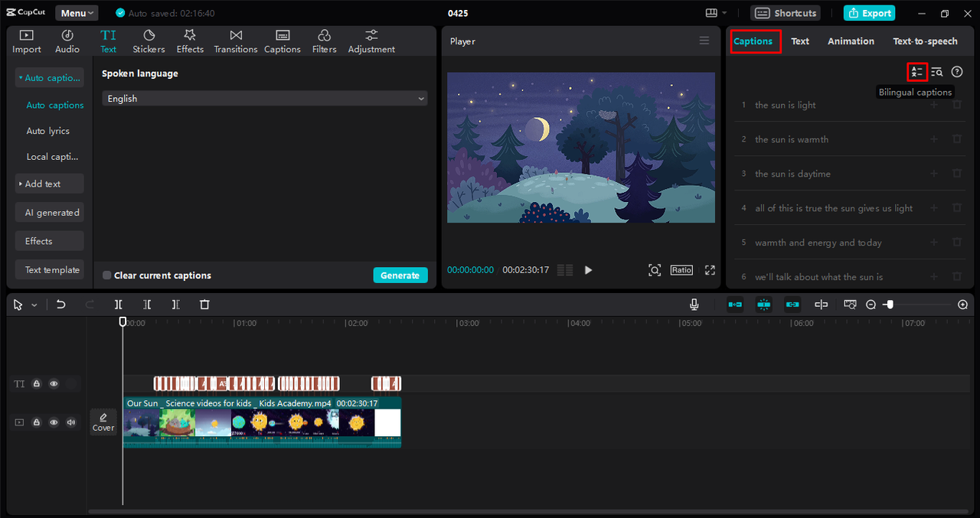Open the Stickers panel
Screen dimensions: 980x518
tap(149, 41)
